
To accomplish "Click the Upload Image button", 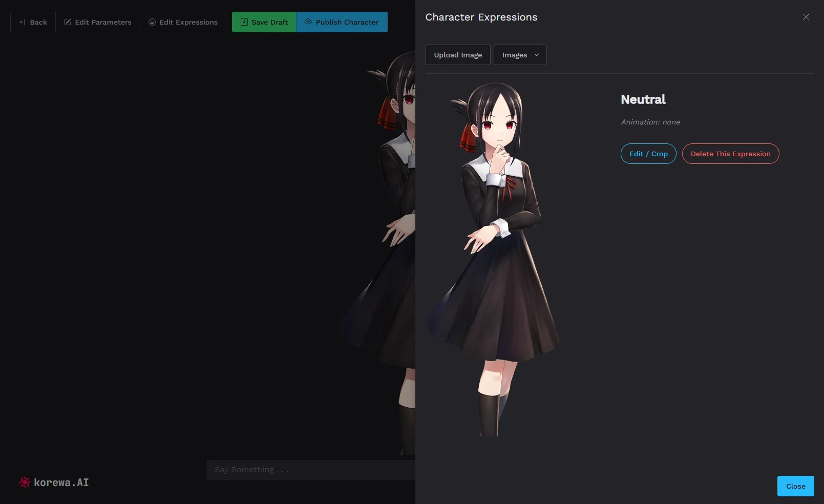I will click(x=457, y=55).
